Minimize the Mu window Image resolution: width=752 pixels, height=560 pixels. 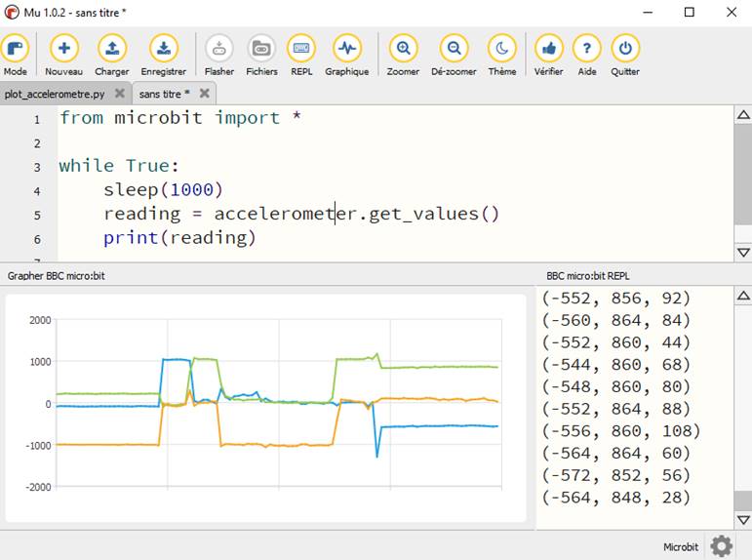(648, 12)
